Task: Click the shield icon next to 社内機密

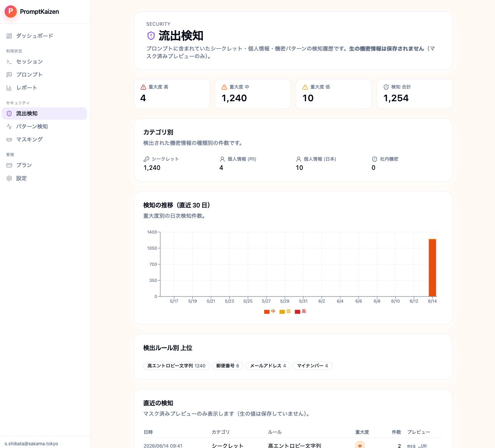Action: 375,159
